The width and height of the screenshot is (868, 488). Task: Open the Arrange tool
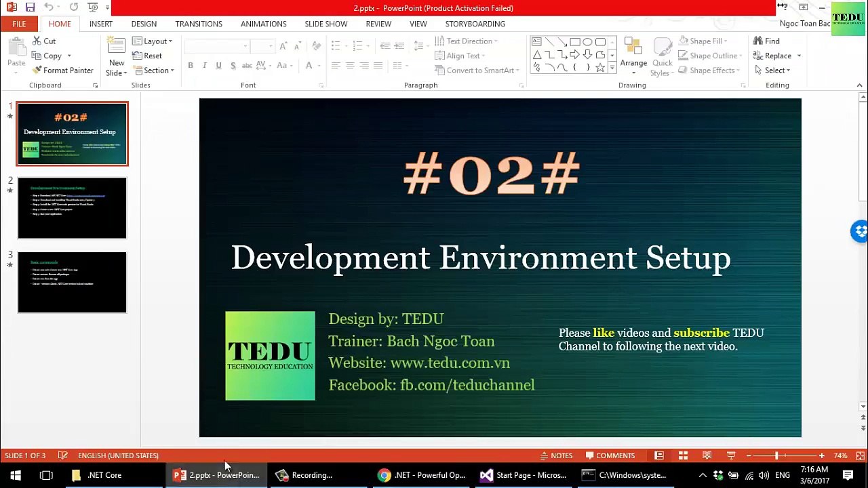point(633,53)
